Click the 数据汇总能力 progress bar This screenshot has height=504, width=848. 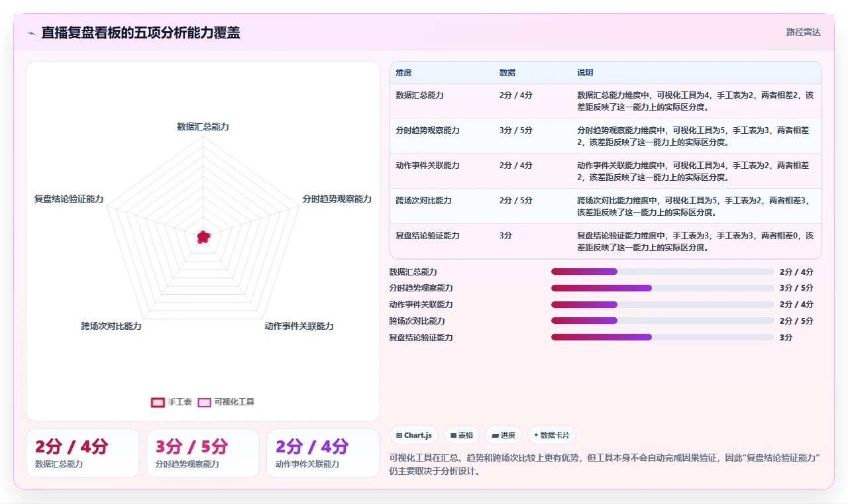(x=662, y=272)
